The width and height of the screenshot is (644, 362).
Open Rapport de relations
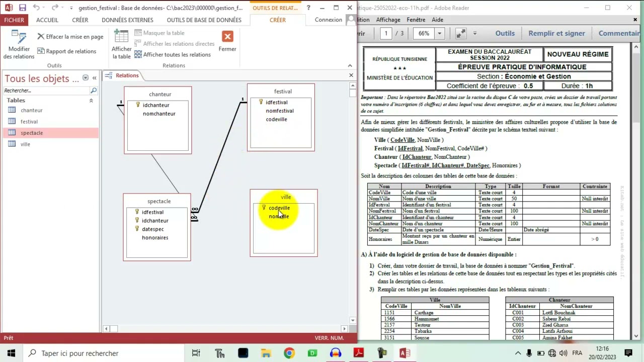[67, 51]
